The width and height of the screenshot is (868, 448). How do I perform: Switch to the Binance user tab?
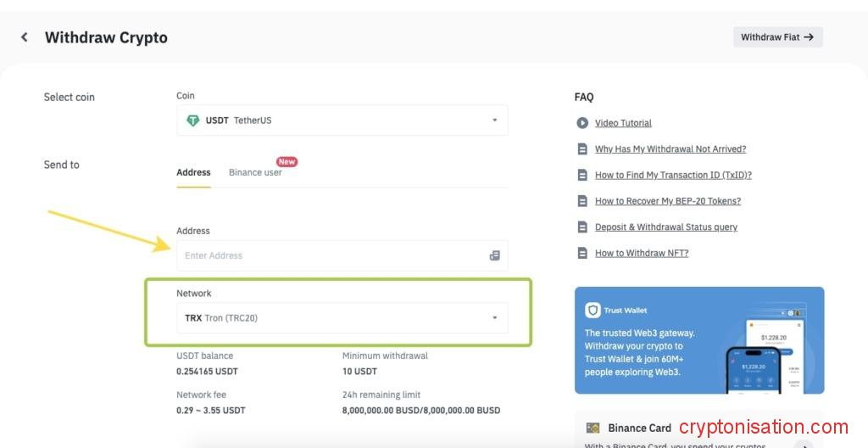(x=255, y=172)
